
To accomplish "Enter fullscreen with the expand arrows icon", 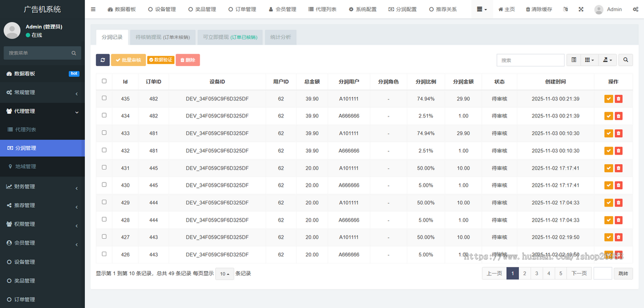I will pyautogui.click(x=581, y=9).
